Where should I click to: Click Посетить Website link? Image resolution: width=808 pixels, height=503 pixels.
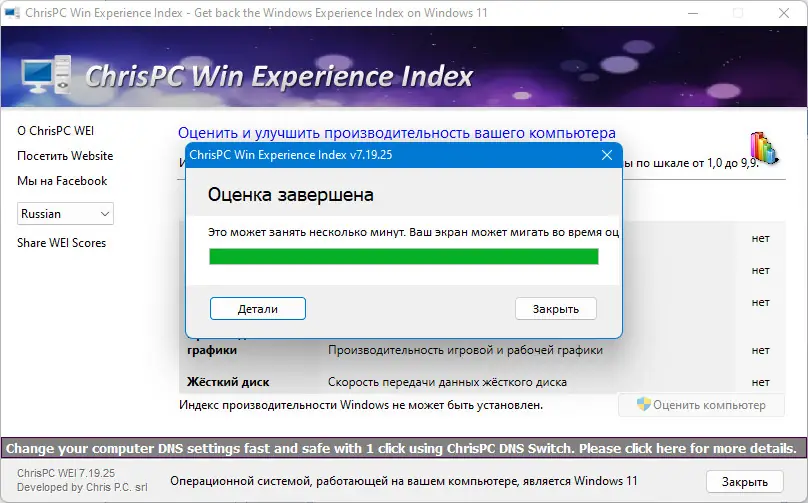coord(65,156)
